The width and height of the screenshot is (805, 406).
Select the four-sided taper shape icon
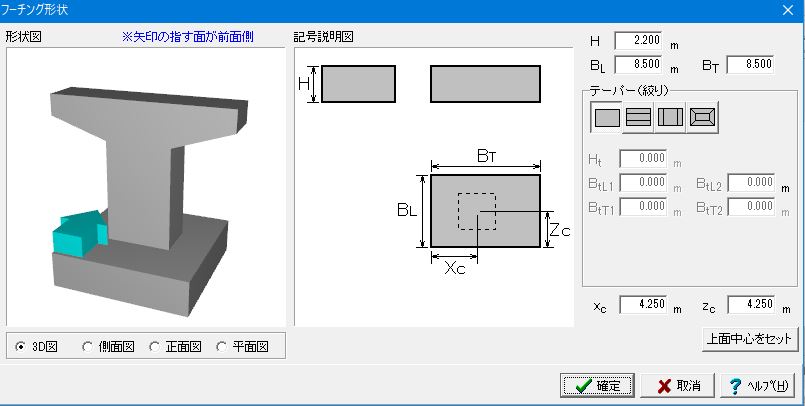[702, 118]
